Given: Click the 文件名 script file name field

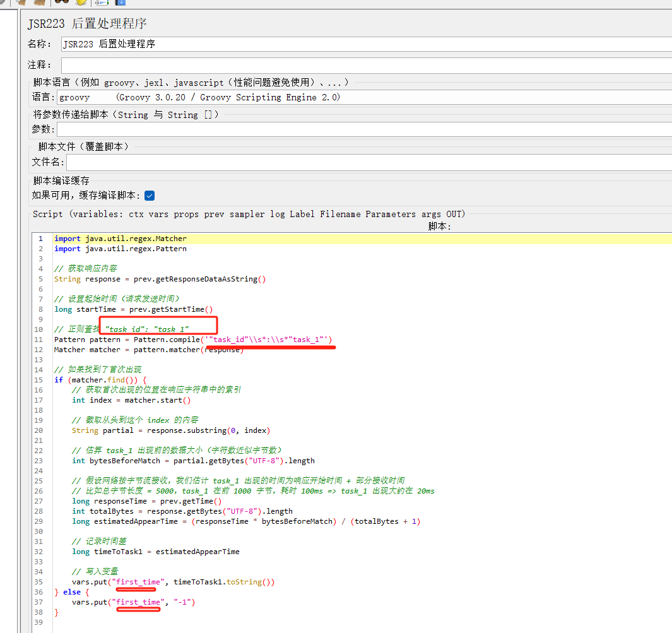Looking at the screenshot, I should tap(369, 162).
